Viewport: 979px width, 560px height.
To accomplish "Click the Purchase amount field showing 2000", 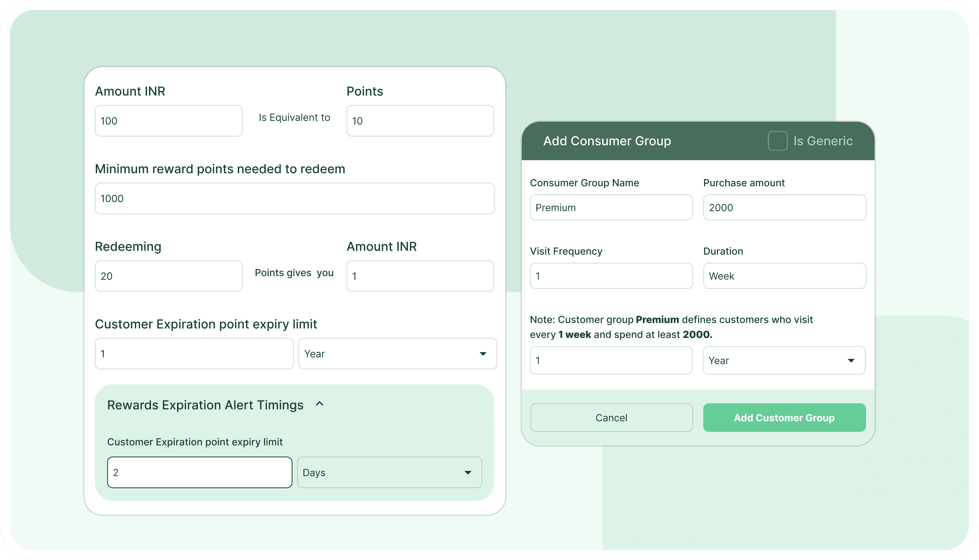I will pos(784,207).
